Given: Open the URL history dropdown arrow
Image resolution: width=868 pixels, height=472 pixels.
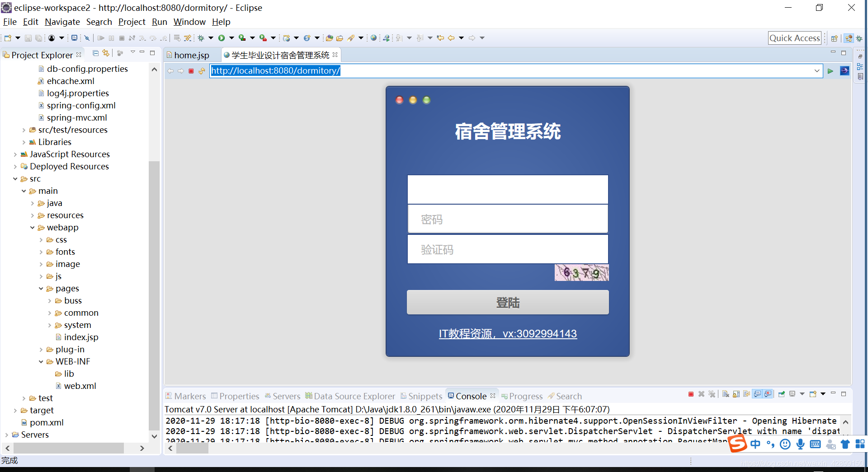Looking at the screenshot, I should [817, 71].
